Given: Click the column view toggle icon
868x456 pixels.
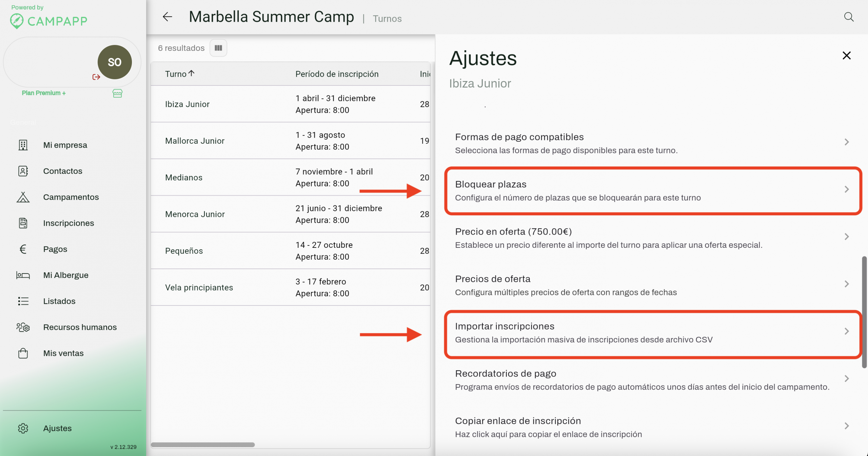Looking at the screenshot, I should (x=218, y=48).
